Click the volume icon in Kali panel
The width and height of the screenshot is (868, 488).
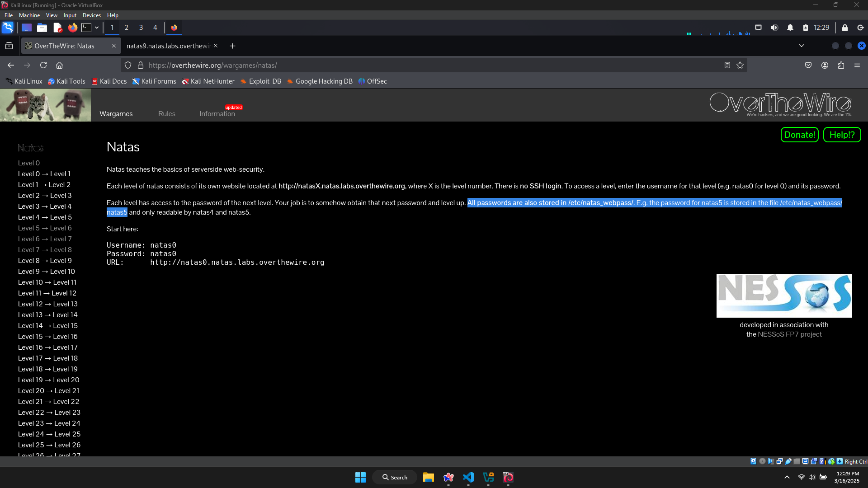point(774,28)
